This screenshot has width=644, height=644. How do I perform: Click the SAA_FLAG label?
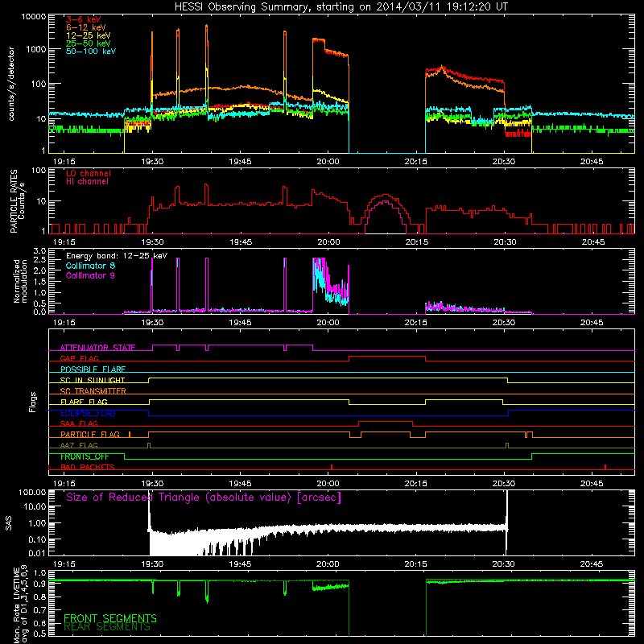[x=79, y=423]
